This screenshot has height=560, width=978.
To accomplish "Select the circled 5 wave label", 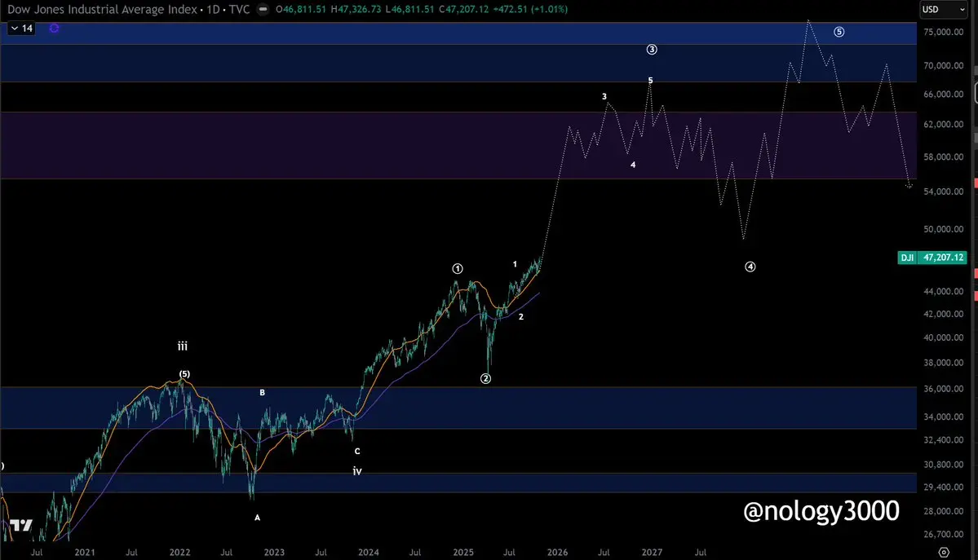I will point(839,32).
